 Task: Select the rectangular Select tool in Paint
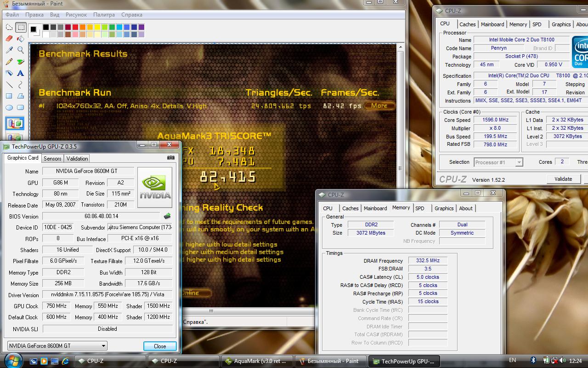(x=21, y=28)
